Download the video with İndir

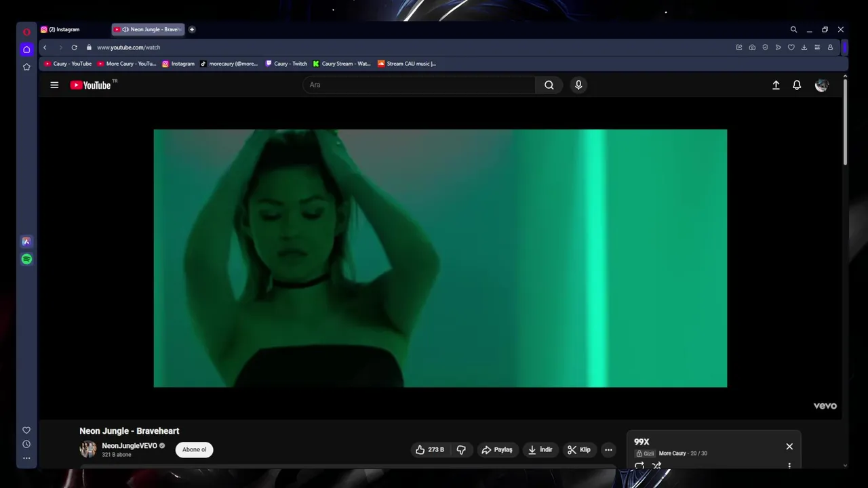540,449
